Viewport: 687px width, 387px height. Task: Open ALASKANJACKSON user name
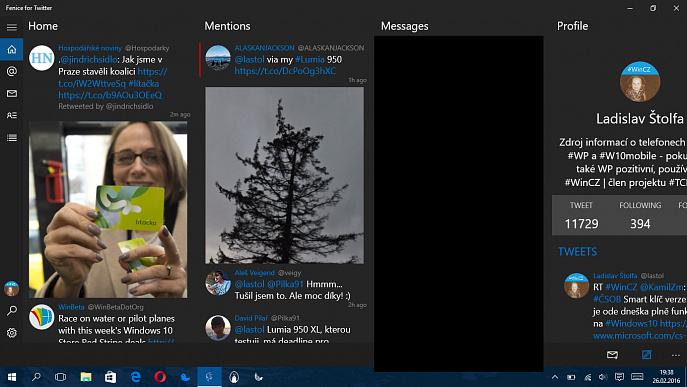point(264,48)
